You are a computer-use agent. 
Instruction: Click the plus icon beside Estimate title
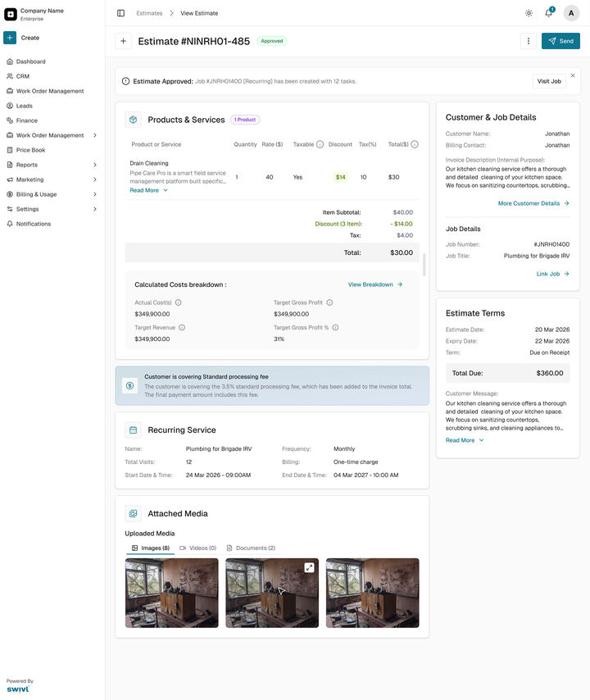pyautogui.click(x=123, y=41)
